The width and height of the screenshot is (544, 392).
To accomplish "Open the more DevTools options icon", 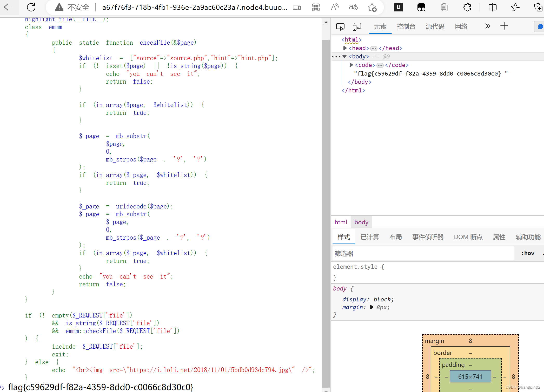I will [x=487, y=26].
